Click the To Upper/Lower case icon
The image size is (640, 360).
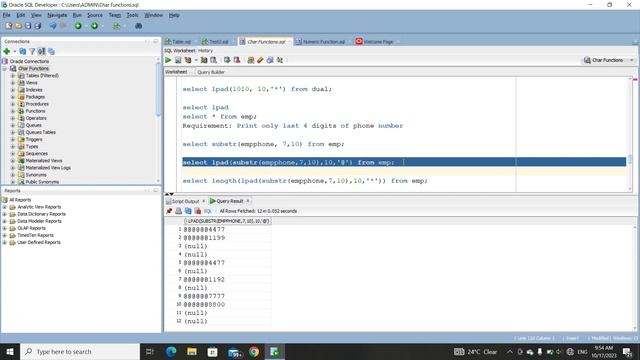pos(280,60)
